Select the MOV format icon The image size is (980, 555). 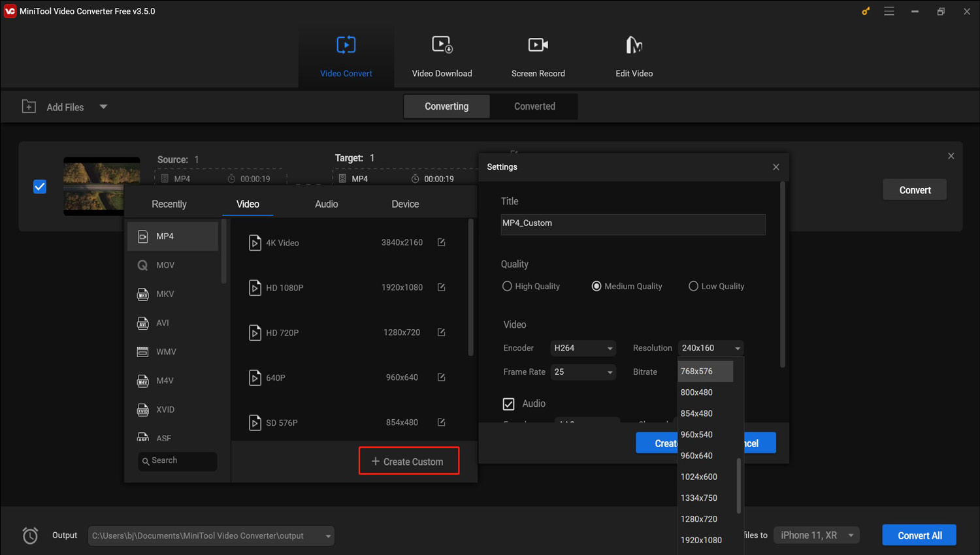[x=142, y=265]
